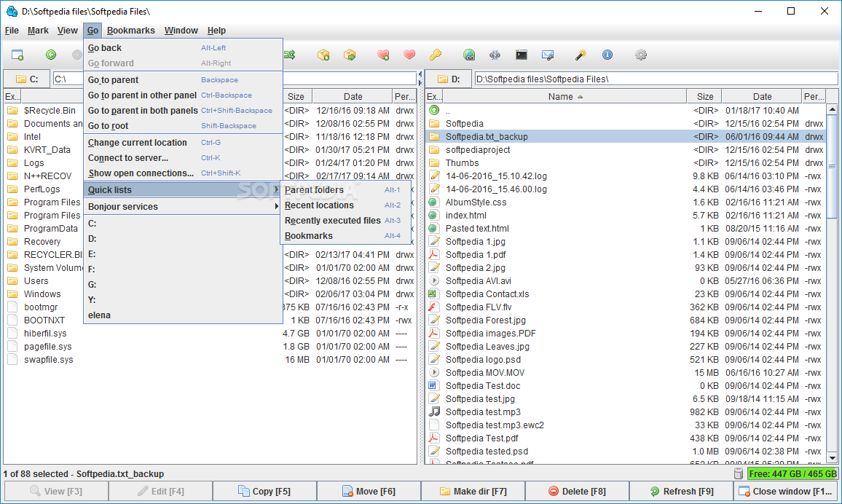842x504 pixels.
Task: Click the PDF icon of Softpedia images.PDF
Action: click(x=433, y=334)
